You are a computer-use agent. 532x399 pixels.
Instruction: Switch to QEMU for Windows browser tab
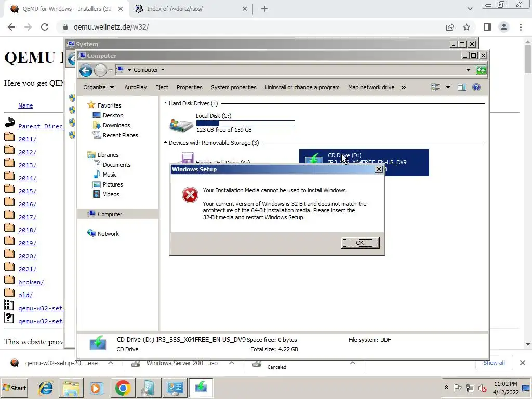66,9
